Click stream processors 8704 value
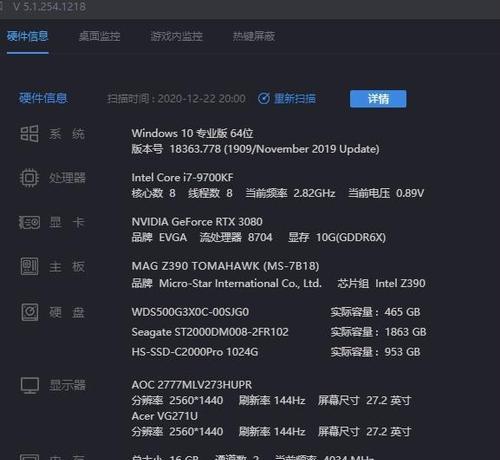Screen dimensions: 500x460 point(260,237)
